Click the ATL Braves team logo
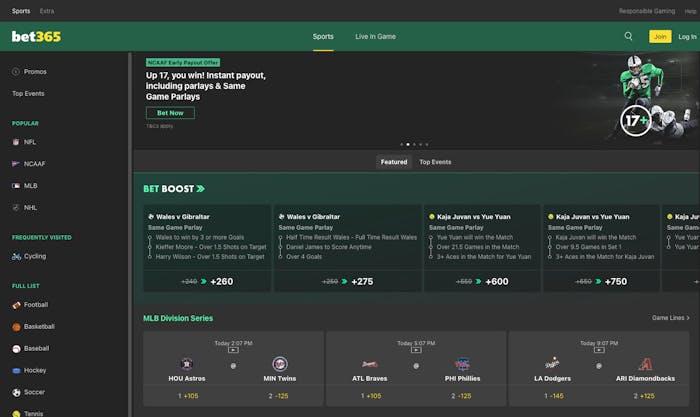The width and height of the screenshot is (700, 417). (370, 364)
